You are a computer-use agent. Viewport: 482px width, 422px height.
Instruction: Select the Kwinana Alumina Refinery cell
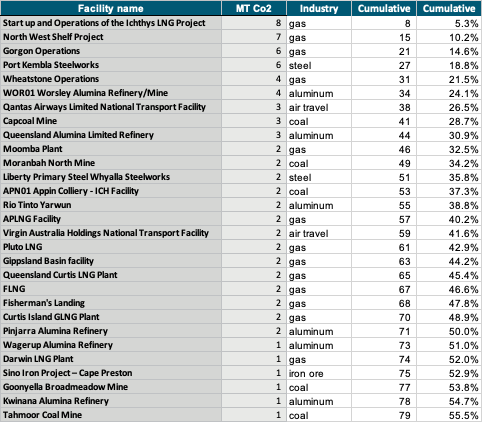click(x=111, y=401)
